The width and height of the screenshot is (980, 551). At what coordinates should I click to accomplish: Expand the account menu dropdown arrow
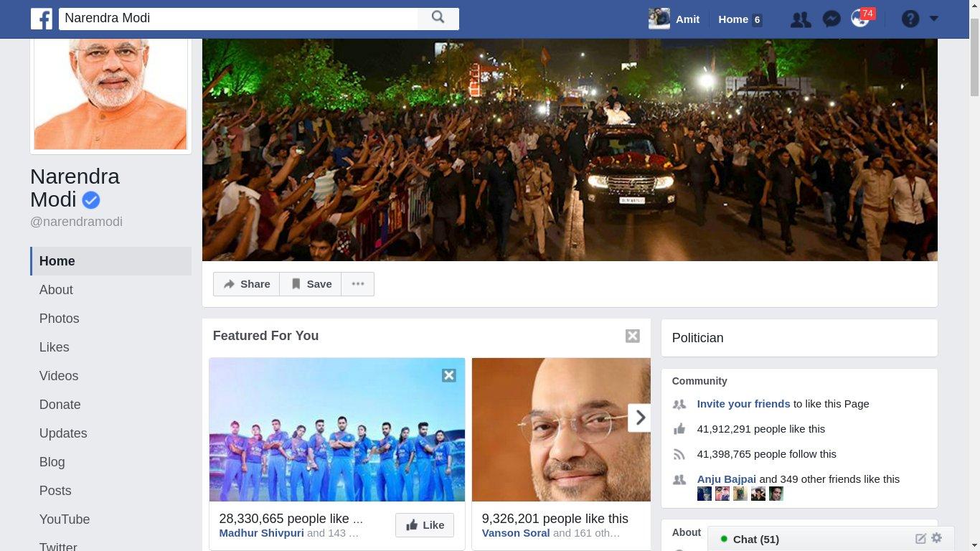pos(934,19)
